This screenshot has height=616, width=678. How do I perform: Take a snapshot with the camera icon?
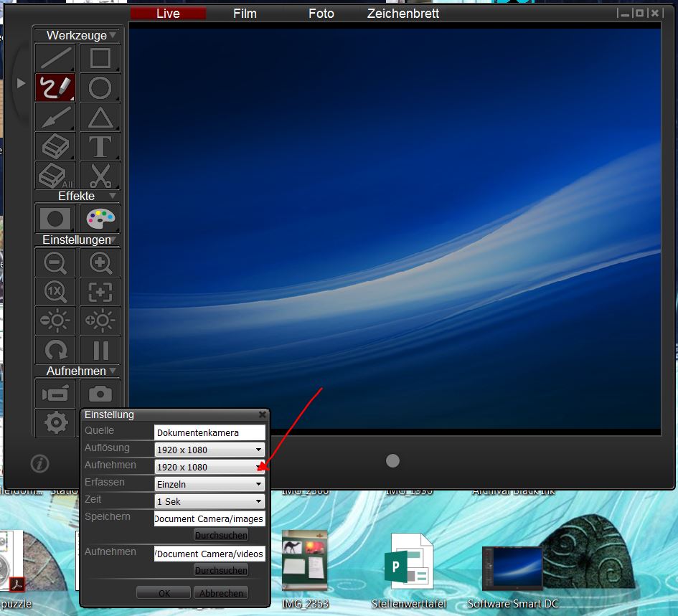(x=100, y=394)
